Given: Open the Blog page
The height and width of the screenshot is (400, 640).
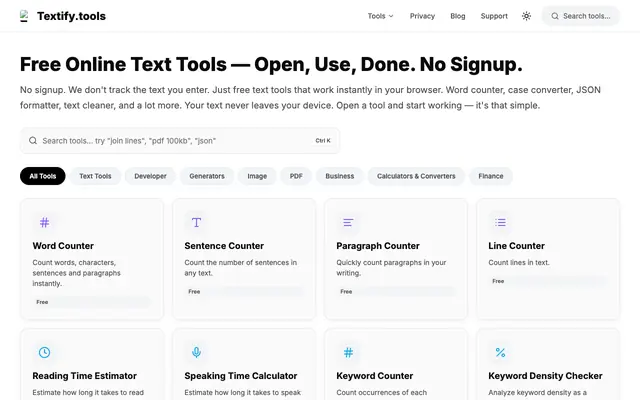Looking at the screenshot, I should click(458, 16).
